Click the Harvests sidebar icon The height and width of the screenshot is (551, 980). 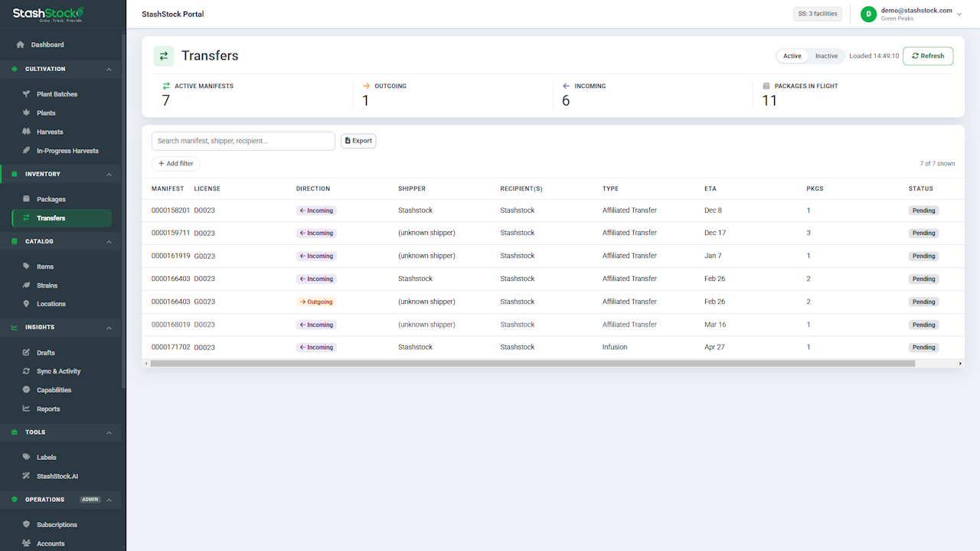click(26, 132)
